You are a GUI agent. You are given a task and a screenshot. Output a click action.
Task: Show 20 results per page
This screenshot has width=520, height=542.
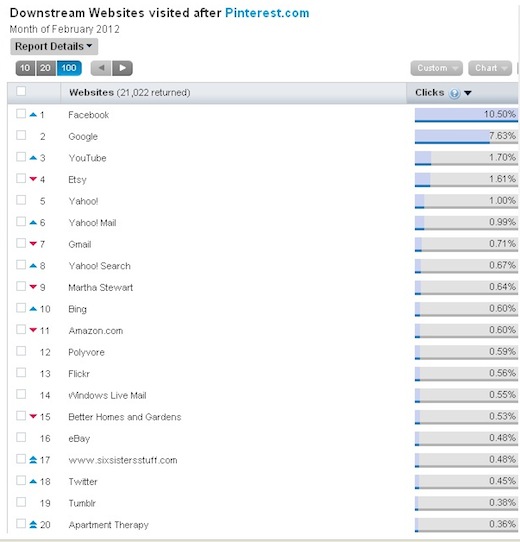pyautogui.click(x=46, y=68)
